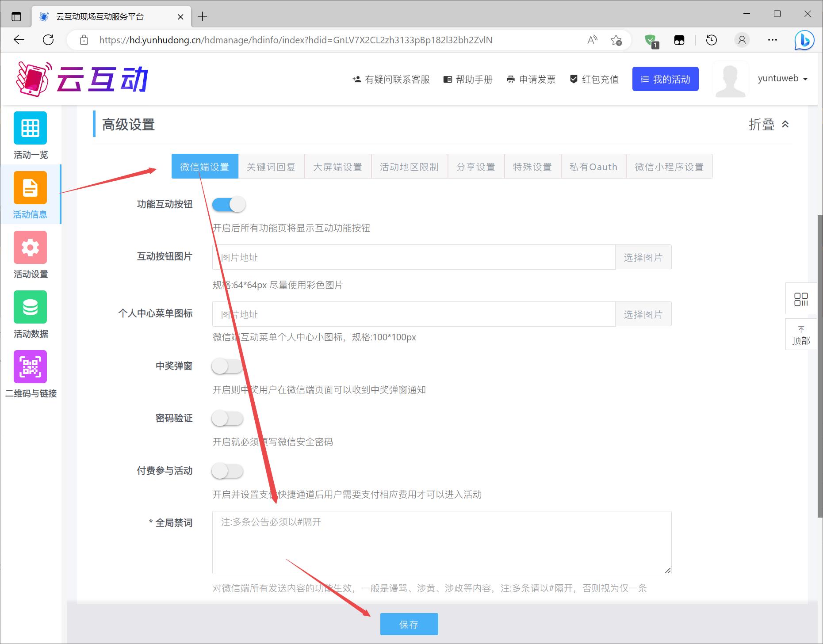Click the QR code floating icon
Viewport: 823px width, 644px height.
(801, 299)
